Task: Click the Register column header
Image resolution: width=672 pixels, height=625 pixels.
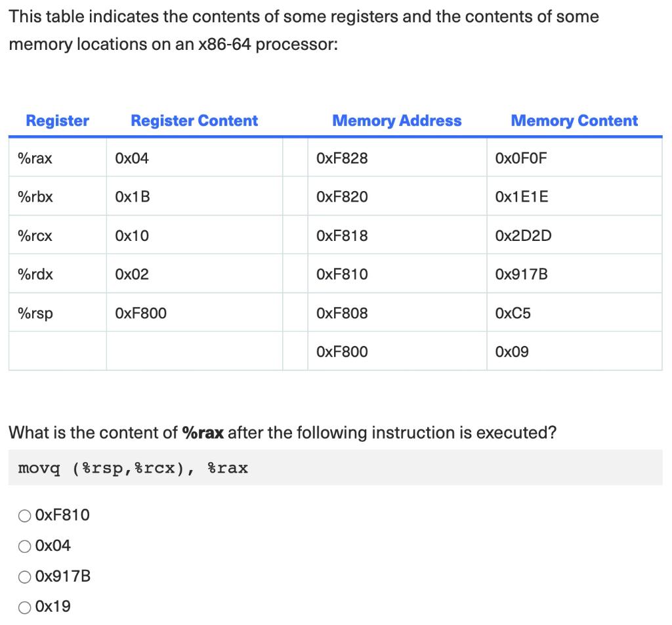Action: (x=57, y=121)
